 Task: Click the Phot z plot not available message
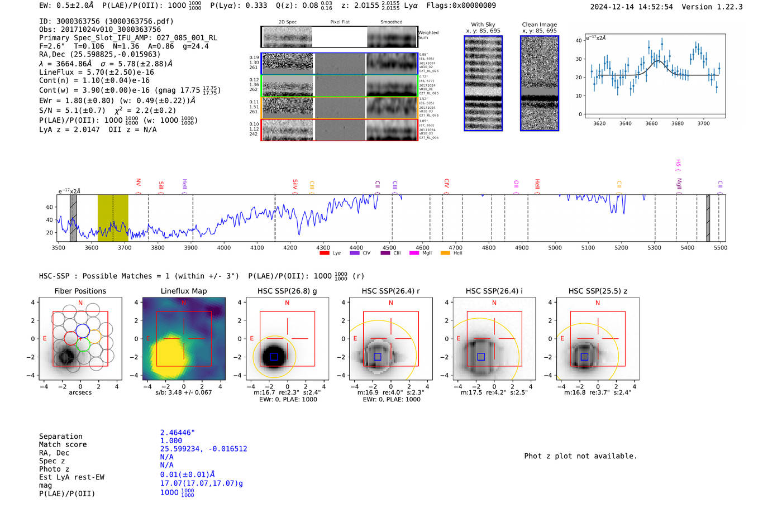(x=580, y=456)
